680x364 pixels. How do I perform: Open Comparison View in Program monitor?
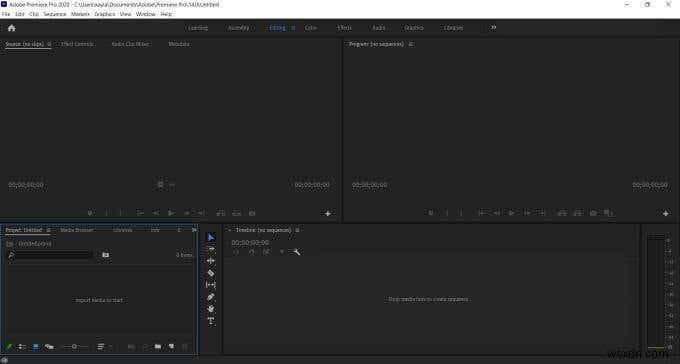[x=608, y=213]
